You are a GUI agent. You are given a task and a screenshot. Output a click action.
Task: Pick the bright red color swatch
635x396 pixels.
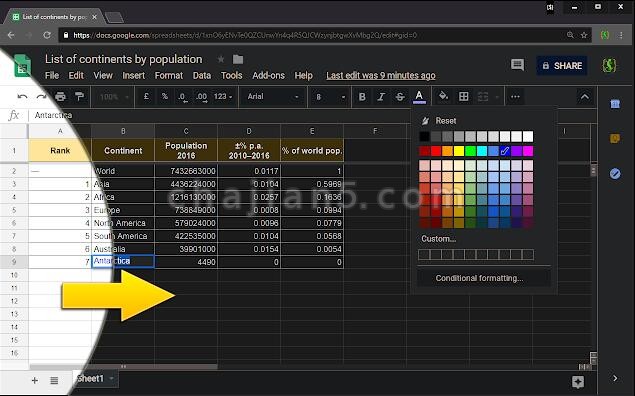click(436, 151)
